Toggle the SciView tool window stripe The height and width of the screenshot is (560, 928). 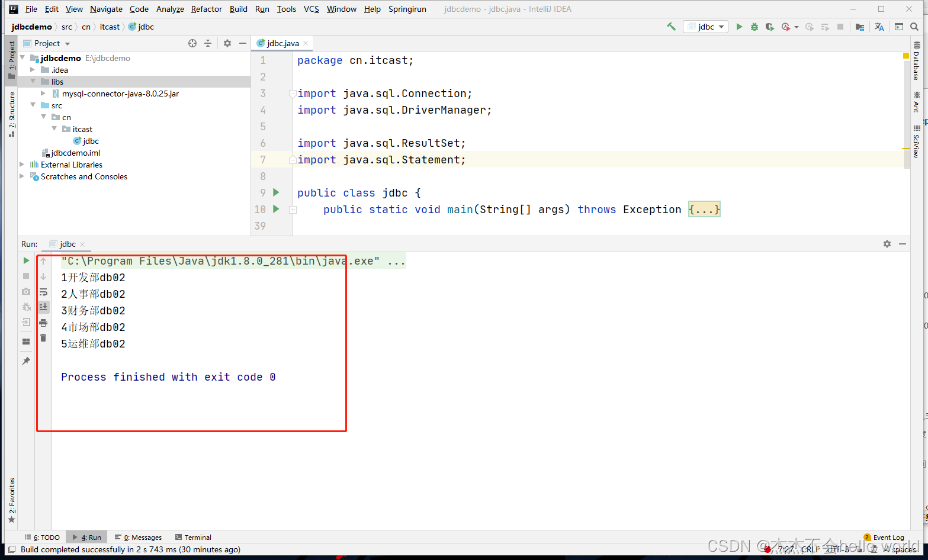(x=916, y=141)
